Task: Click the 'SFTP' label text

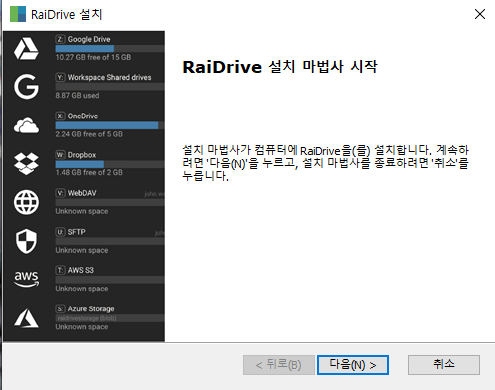Action: pos(77,232)
